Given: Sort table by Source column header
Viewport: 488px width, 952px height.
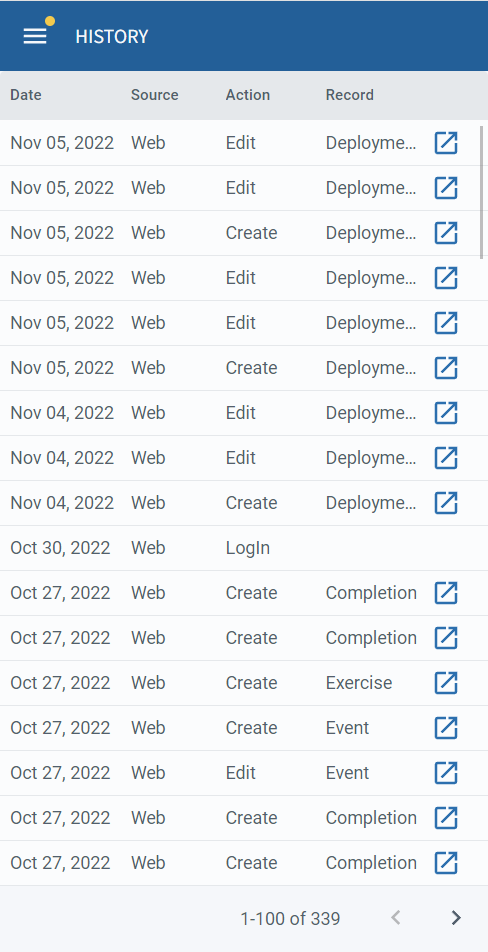Looking at the screenshot, I should click(x=155, y=95).
